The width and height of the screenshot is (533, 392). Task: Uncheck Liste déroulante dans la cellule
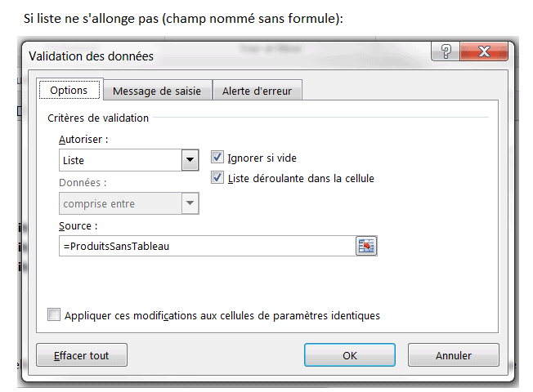tap(217, 177)
